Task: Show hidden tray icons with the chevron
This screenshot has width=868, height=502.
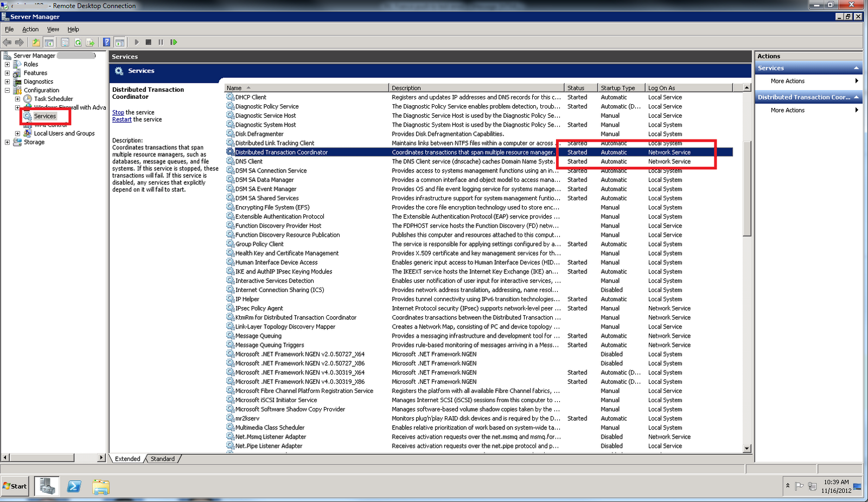Action: click(788, 486)
